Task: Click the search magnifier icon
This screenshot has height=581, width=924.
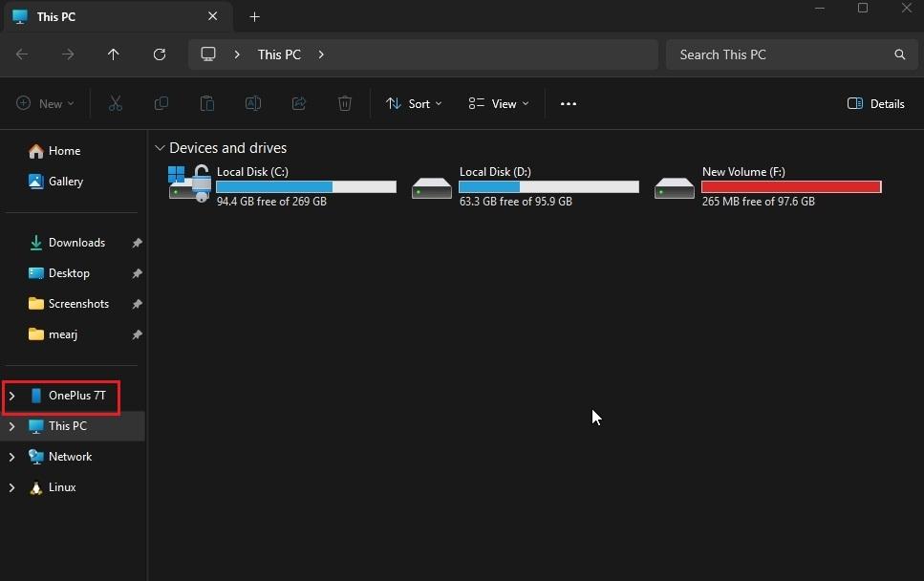Action: pos(899,54)
